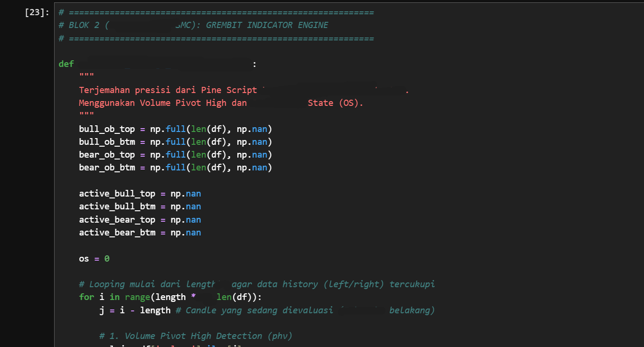Click the def keyword of the function

coord(66,64)
